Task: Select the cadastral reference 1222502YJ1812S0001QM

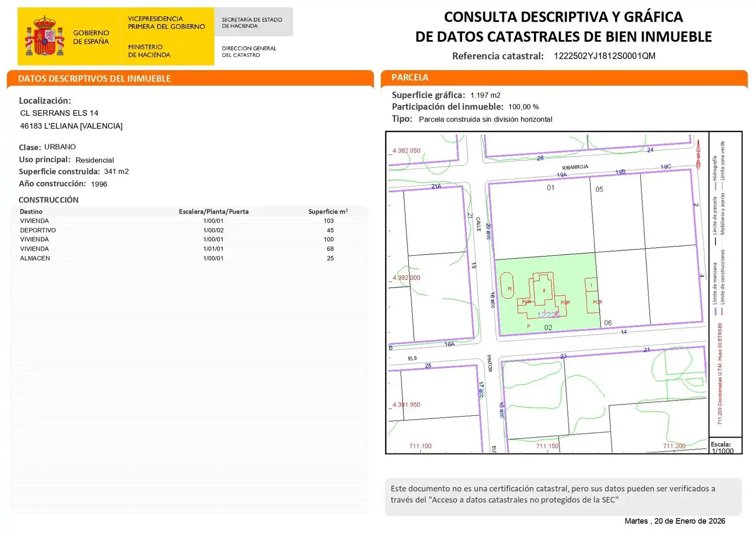Action: click(604, 56)
